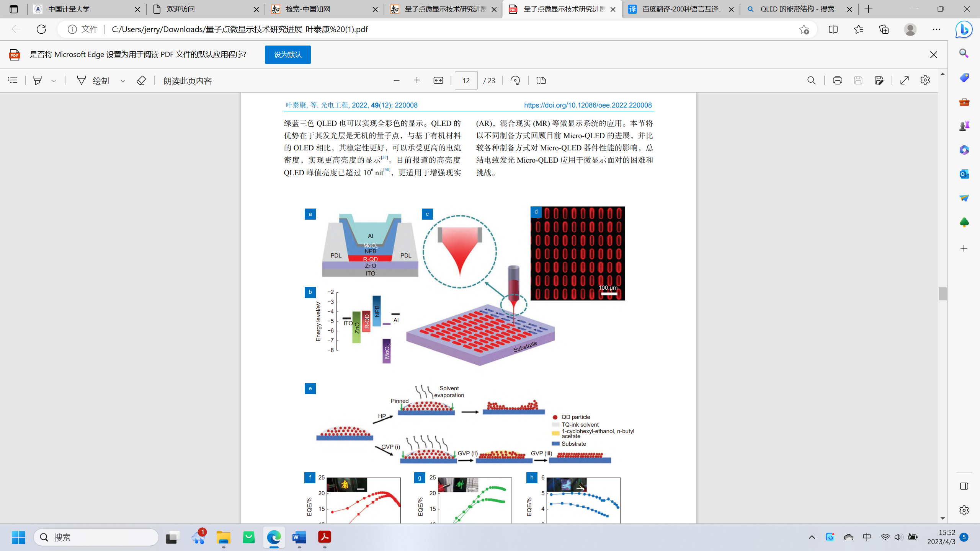
Task: Toggle fit to width
Action: click(x=438, y=80)
